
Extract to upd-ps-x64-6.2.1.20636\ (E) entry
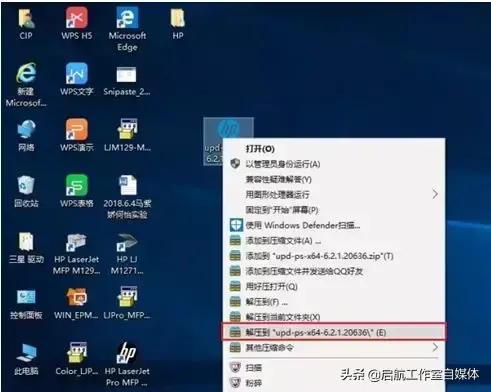click(334, 332)
